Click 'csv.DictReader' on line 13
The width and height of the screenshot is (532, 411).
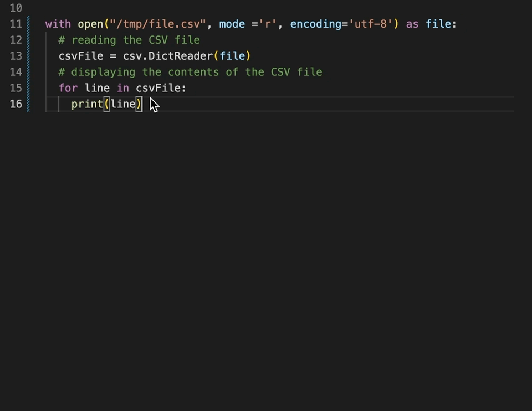pos(168,56)
